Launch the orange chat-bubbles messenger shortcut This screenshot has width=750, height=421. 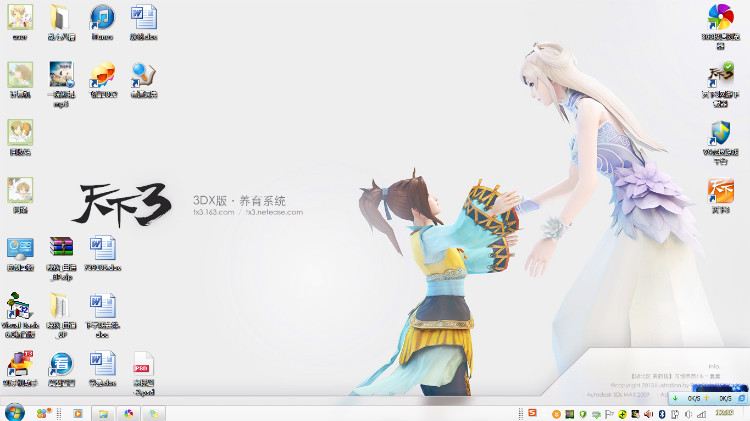(103, 80)
